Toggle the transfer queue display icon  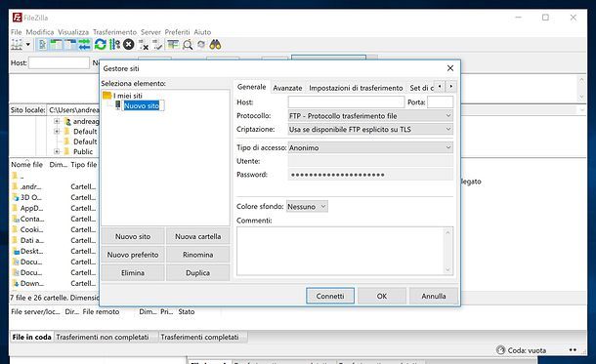[85, 45]
